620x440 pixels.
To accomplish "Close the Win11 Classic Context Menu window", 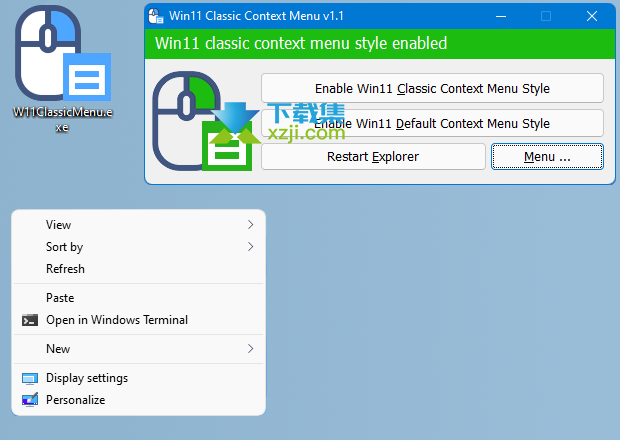I will click(x=592, y=16).
